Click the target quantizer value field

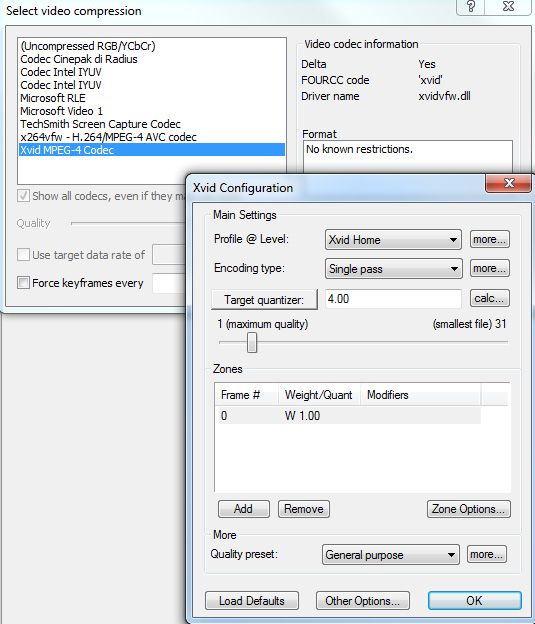393,299
